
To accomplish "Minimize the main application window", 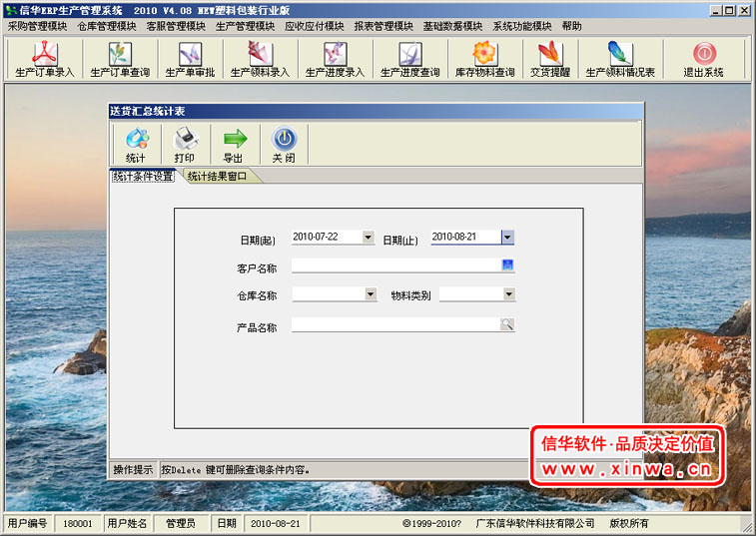I will click(x=716, y=10).
